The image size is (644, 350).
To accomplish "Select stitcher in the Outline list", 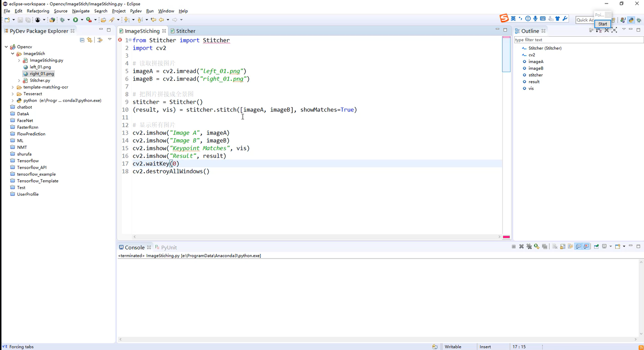I will pos(535,75).
